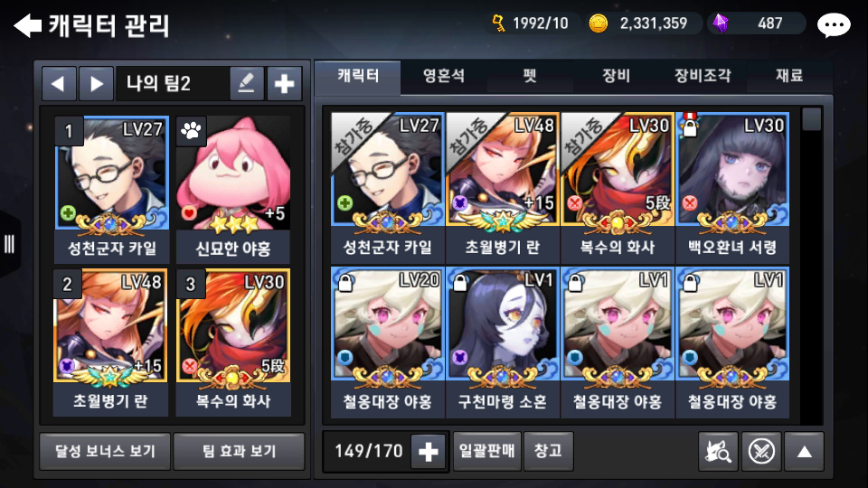Switch to the 영혼석 tab

click(444, 76)
